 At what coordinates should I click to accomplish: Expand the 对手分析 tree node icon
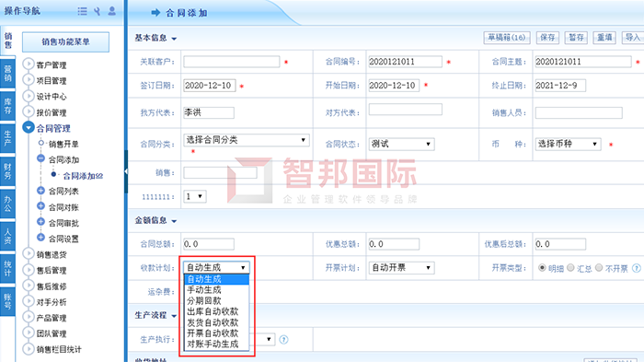pyautogui.click(x=29, y=301)
